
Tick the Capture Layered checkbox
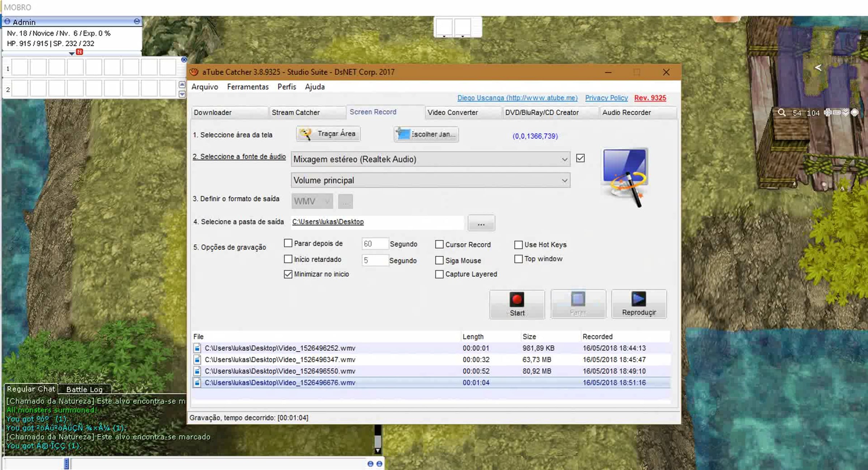[x=439, y=274]
